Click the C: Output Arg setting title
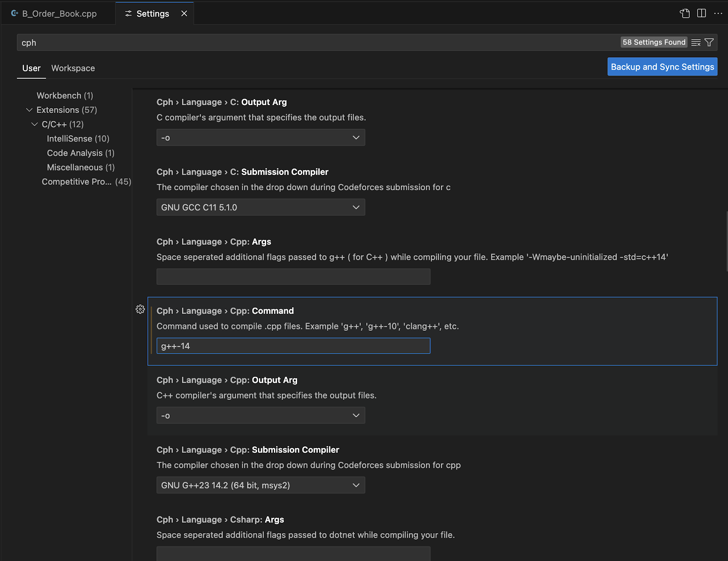 pyautogui.click(x=222, y=102)
